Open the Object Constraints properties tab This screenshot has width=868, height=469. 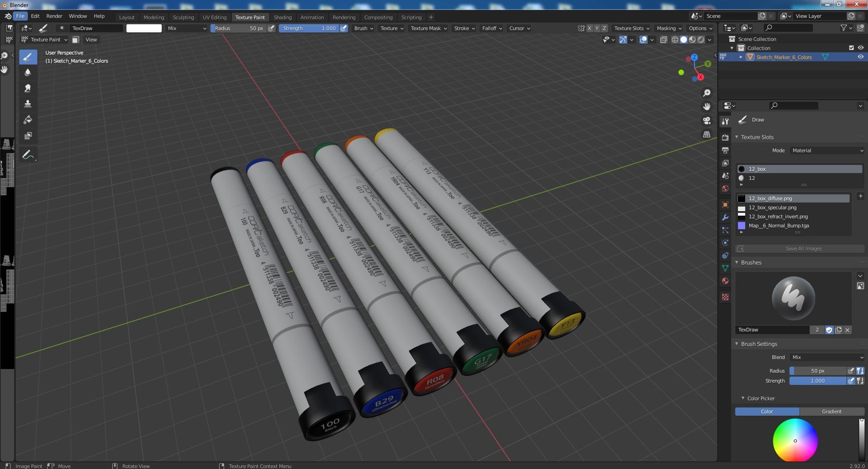725,256
